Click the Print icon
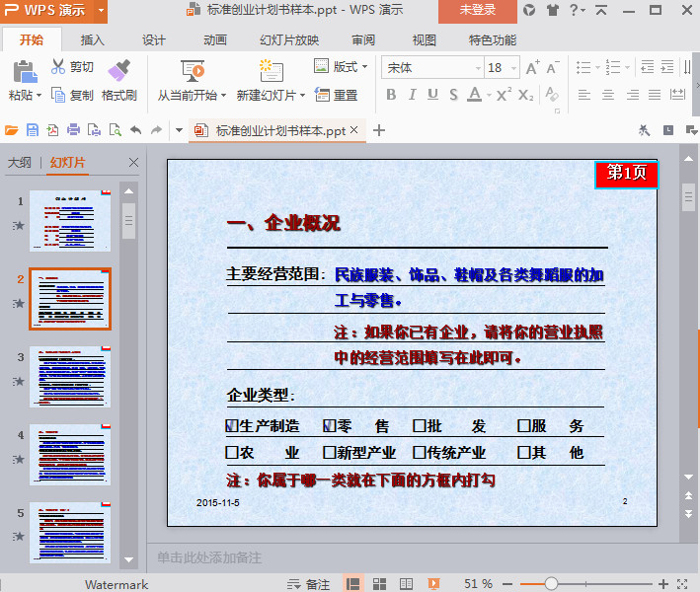The height and width of the screenshot is (592, 700). [x=73, y=130]
